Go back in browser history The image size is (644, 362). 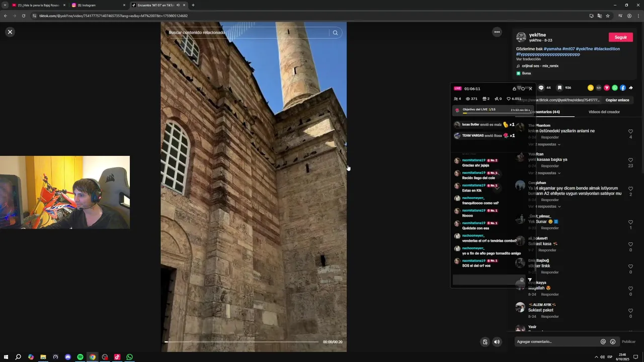point(5,16)
